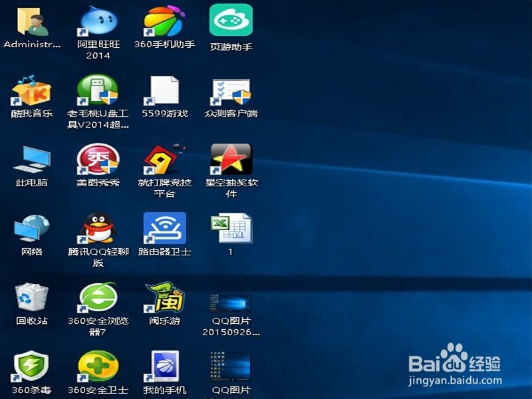Viewport: 532px width, 399px height.
Task: Select bottom-row QQ图片 image thumbnail
Action: coord(231,367)
